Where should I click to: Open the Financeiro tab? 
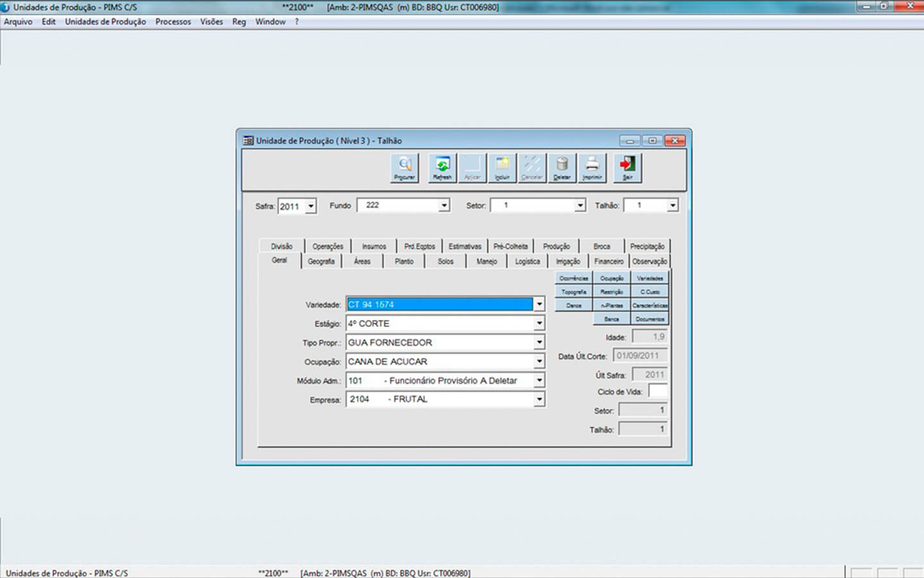click(x=608, y=261)
